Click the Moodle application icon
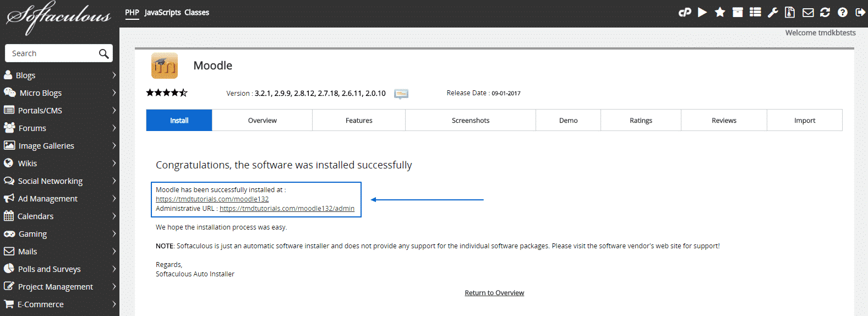This screenshot has width=868, height=316. pos(165,66)
